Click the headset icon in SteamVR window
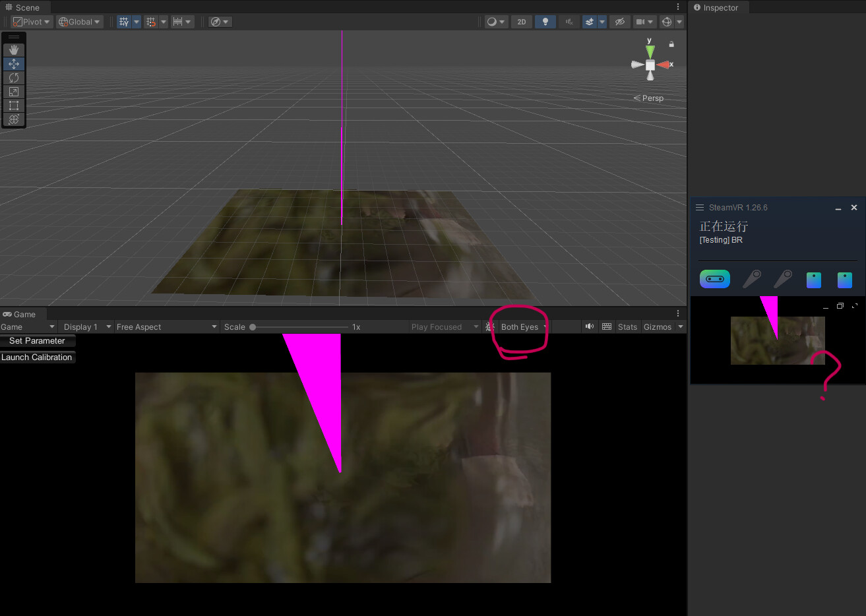This screenshot has width=866, height=616. 714,279
